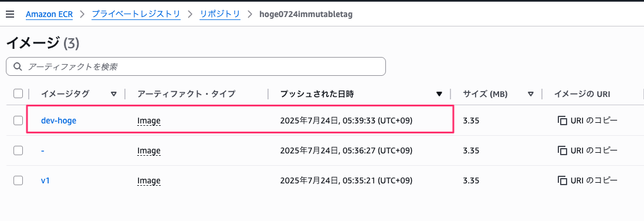Sort by サイズ (MB) column arrow
Screen dimensions: 644x221
pos(531,94)
